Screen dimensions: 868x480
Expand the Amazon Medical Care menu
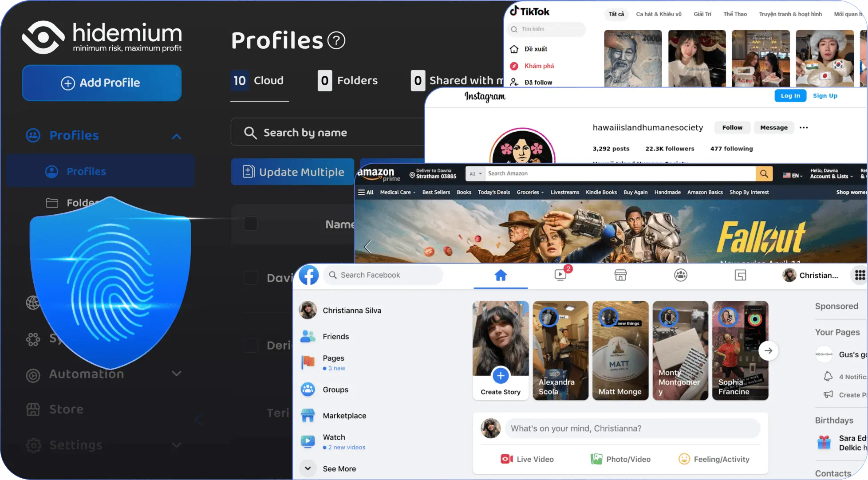tap(398, 193)
